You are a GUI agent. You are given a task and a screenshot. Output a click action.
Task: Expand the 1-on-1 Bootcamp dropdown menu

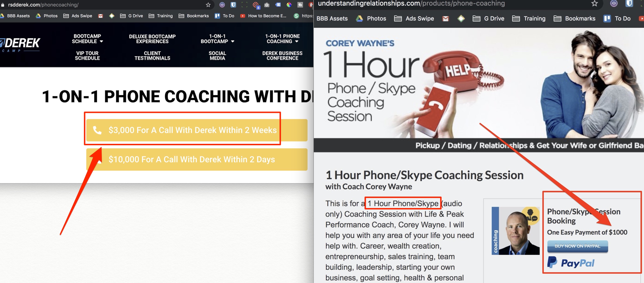coord(217,39)
